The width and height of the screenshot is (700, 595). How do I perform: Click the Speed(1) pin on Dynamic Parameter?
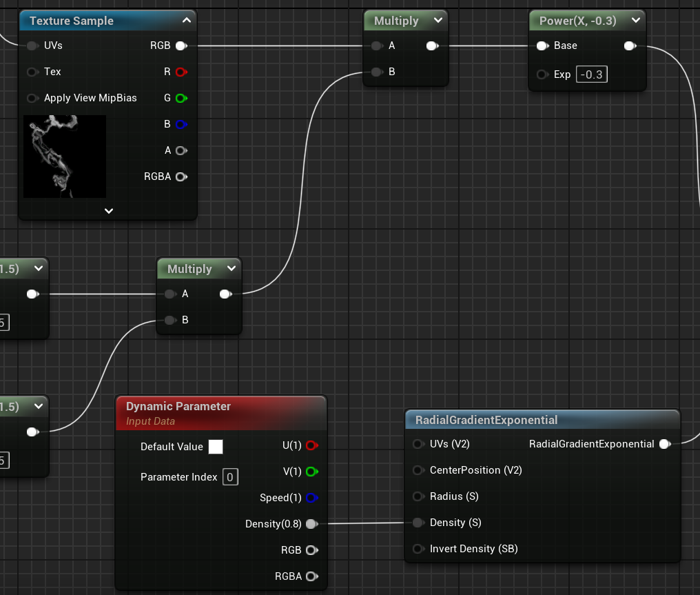pyautogui.click(x=311, y=498)
